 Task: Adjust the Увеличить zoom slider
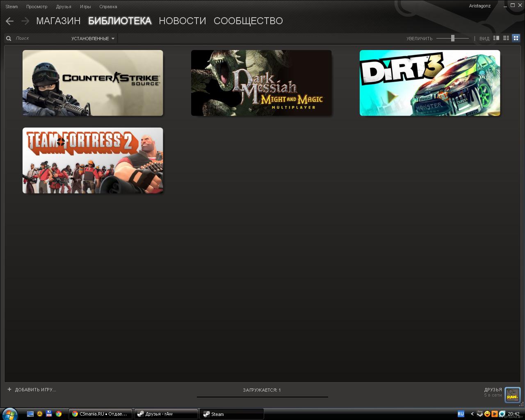452,38
